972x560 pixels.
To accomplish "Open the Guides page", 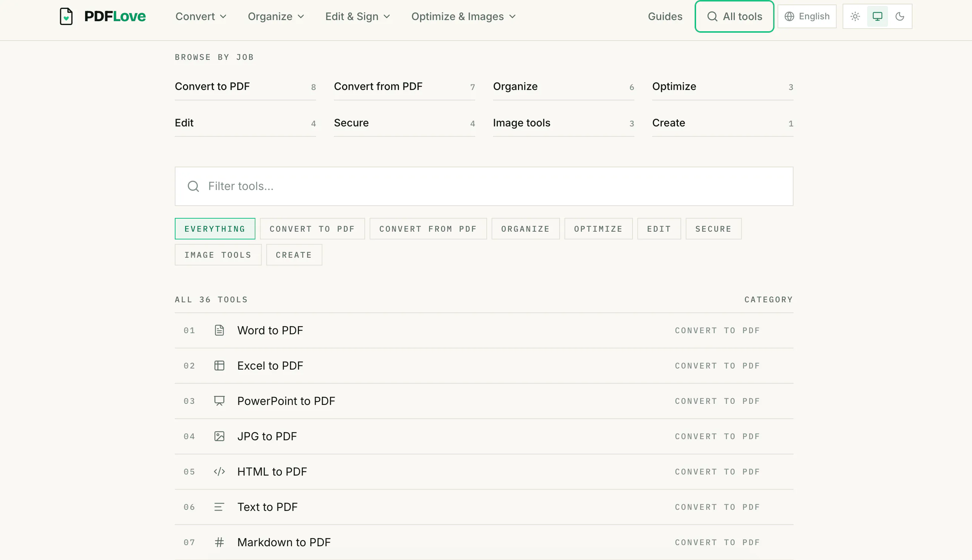I will point(665,16).
